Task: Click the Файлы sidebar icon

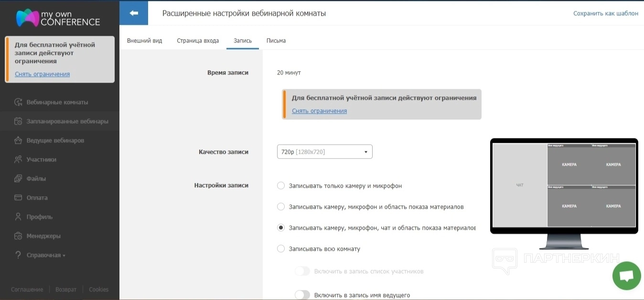Action: click(19, 179)
